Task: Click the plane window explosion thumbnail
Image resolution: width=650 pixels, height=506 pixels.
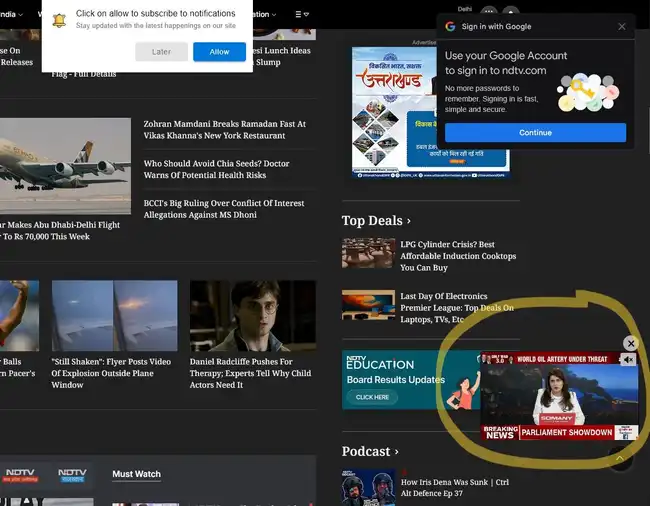Action: [114, 315]
